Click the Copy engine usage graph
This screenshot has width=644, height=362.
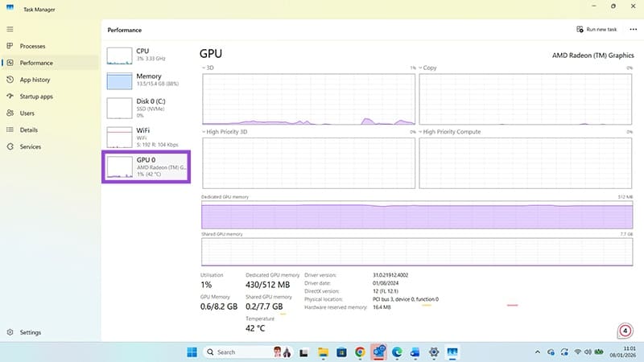[x=526, y=99]
